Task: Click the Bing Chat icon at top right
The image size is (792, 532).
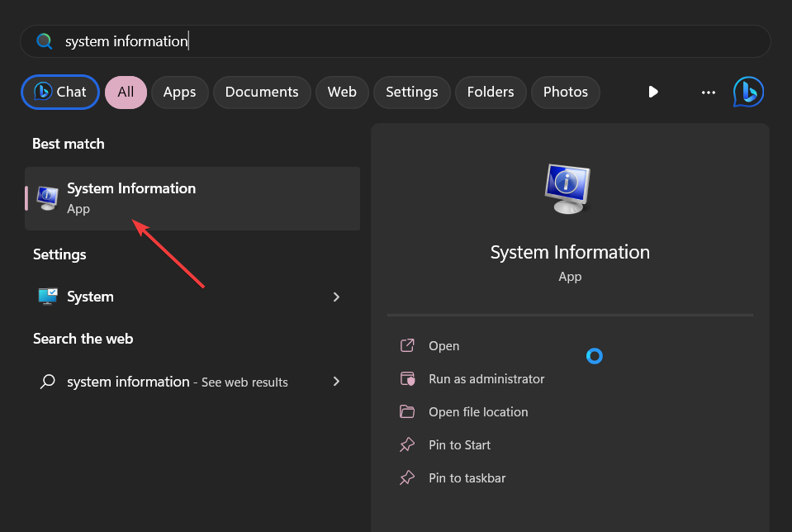Action: pos(748,92)
